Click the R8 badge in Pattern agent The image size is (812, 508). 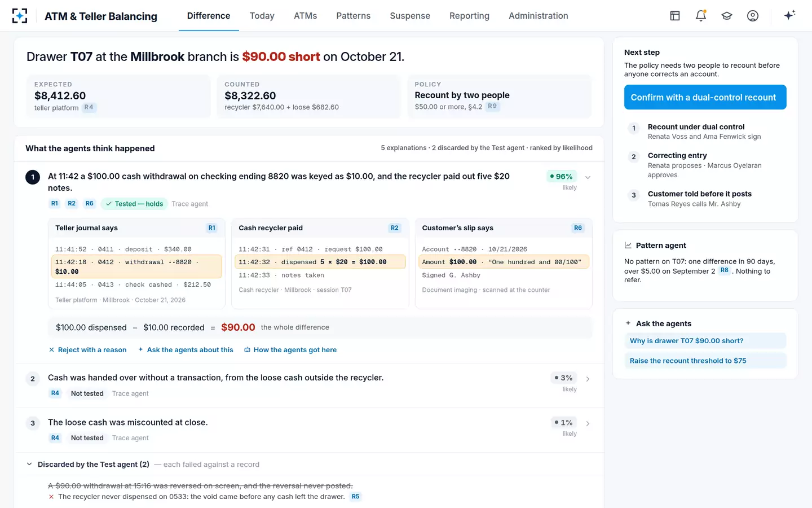tap(725, 270)
